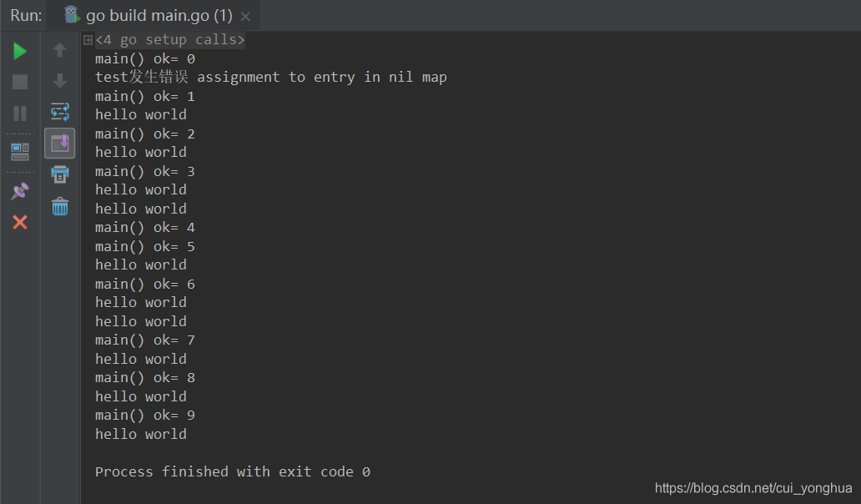
Task: Close the go build main.go tab
Action: [x=245, y=15]
